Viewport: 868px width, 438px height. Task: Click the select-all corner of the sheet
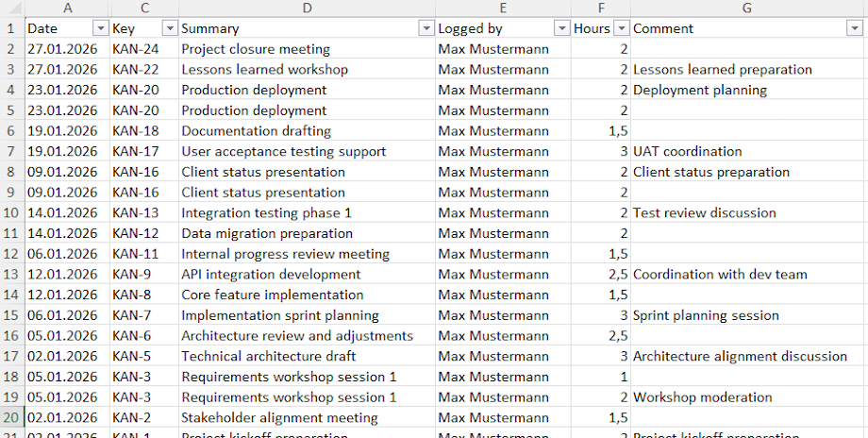click(x=11, y=8)
